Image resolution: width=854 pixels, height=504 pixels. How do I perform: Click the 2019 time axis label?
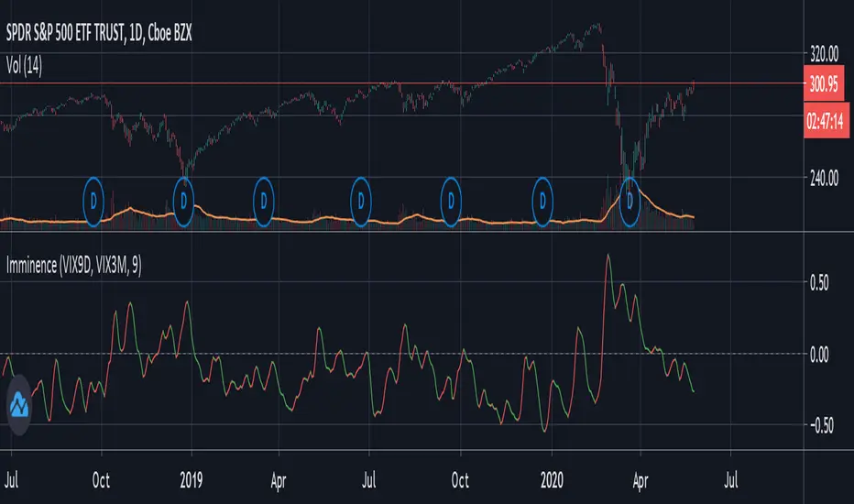(x=192, y=480)
